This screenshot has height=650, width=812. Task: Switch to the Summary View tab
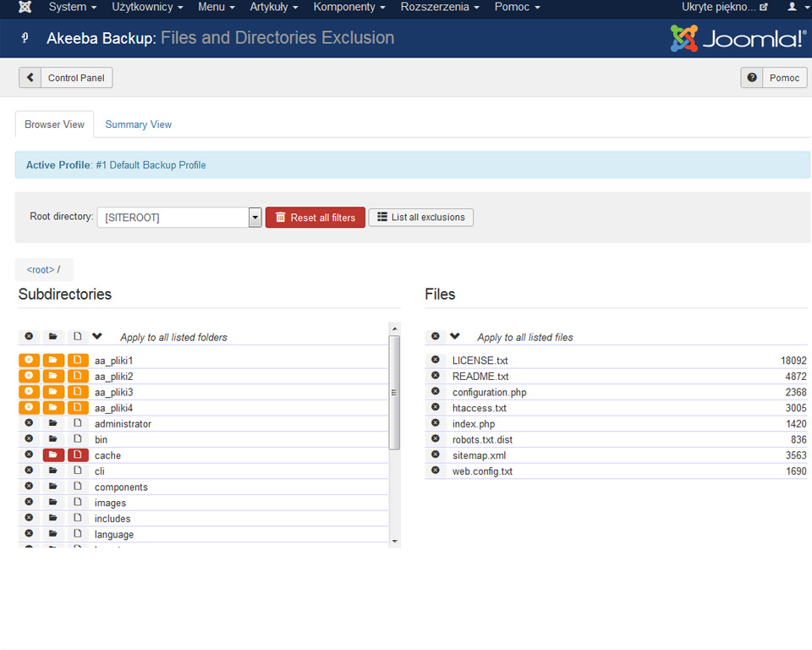point(138,124)
